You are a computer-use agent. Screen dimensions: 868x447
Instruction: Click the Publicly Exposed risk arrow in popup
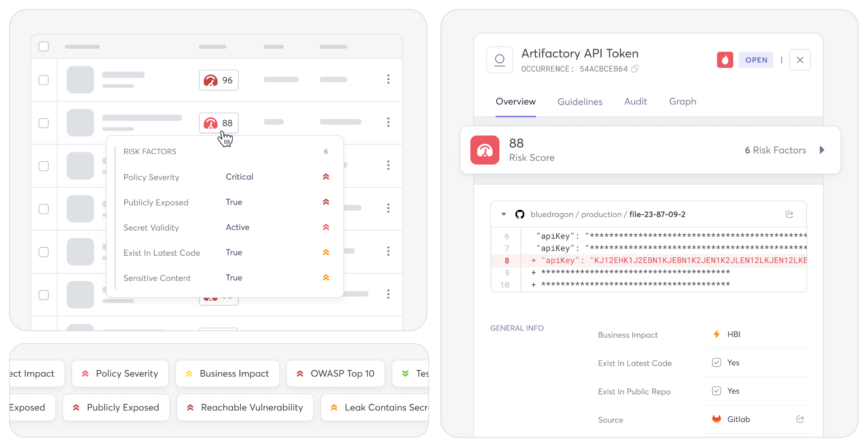326,202
